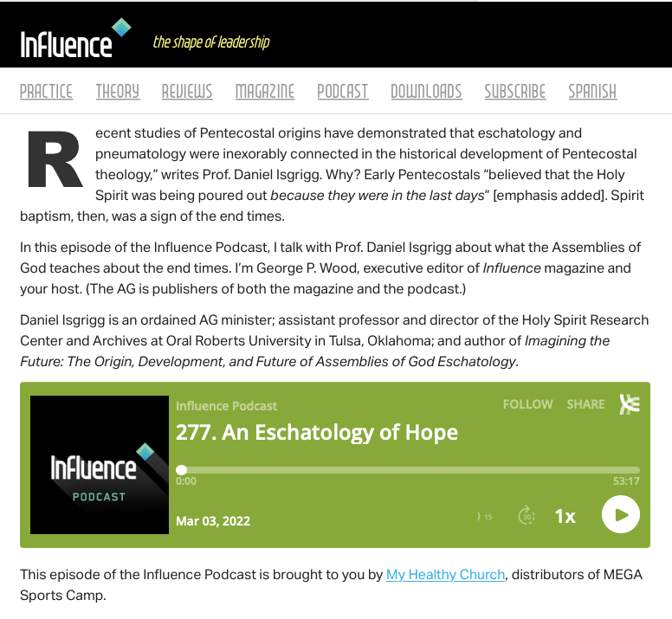Skip forward 30 seconds in the podcast
This screenshot has width=672, height=619.
click(527, 516)
